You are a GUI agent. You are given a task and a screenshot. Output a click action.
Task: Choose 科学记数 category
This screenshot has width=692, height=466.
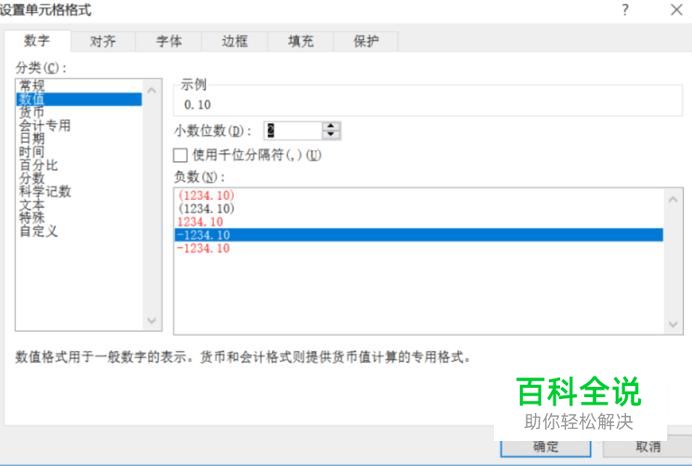click(x=79, y=191)
